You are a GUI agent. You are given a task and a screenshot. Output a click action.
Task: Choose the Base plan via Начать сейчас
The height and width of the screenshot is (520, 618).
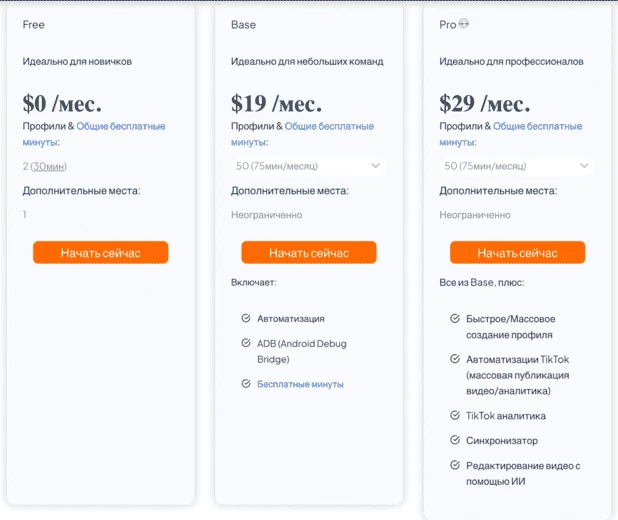(x=309, y=252)
